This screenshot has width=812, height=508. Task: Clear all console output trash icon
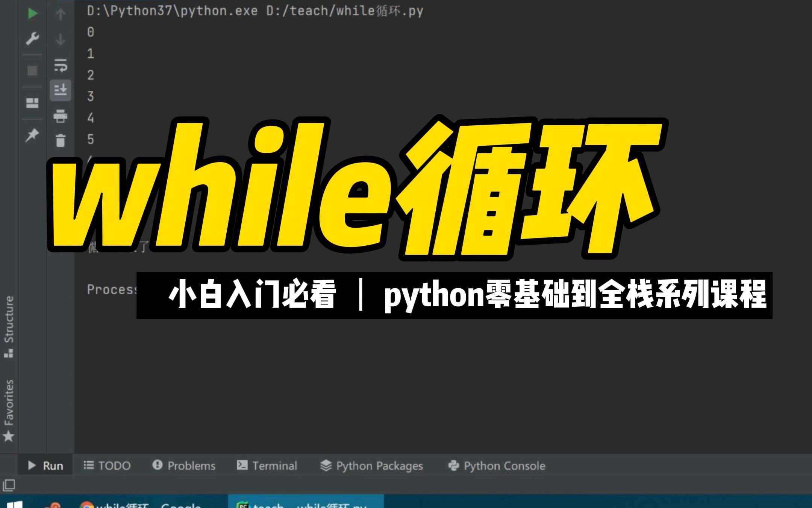(61, 140)
